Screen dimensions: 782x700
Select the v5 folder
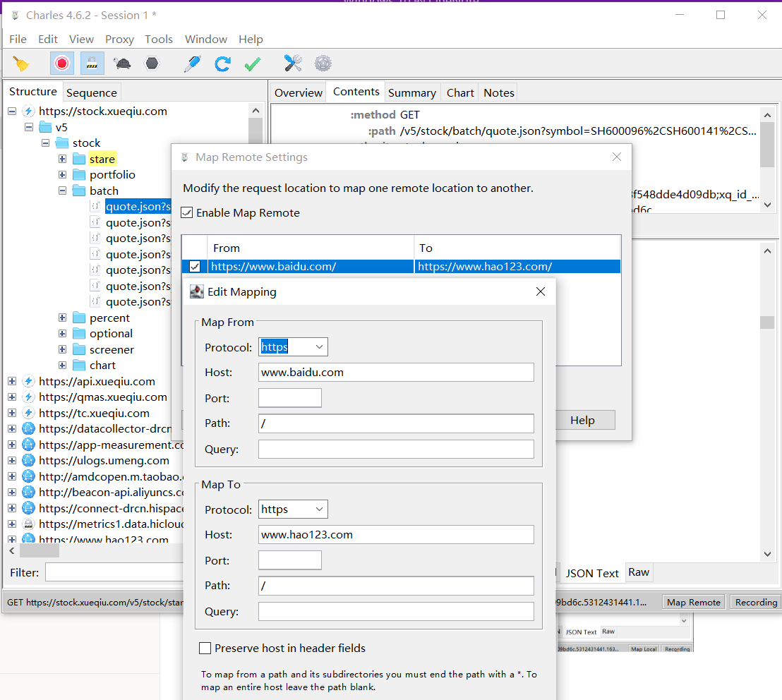coord(61,127)
